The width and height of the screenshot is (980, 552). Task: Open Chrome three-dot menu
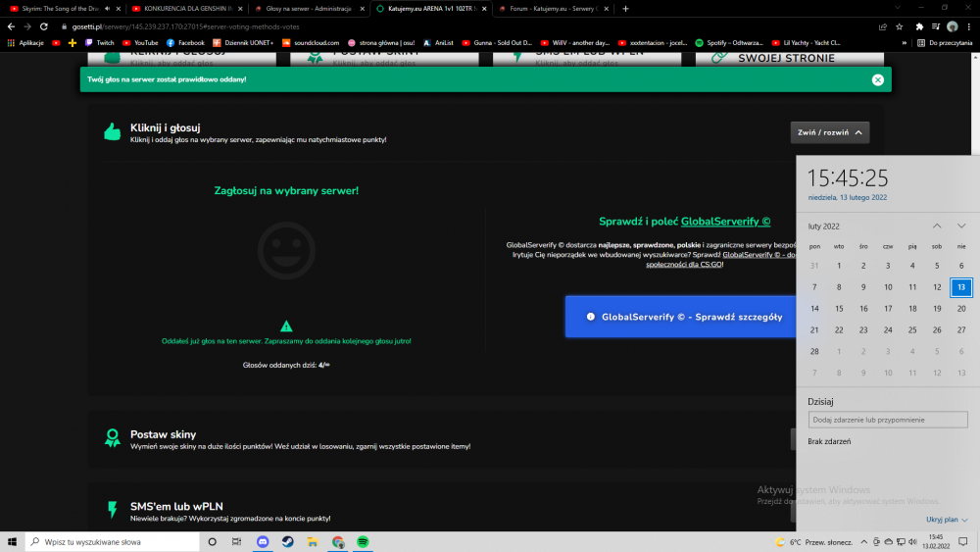[x=969, y=26]
